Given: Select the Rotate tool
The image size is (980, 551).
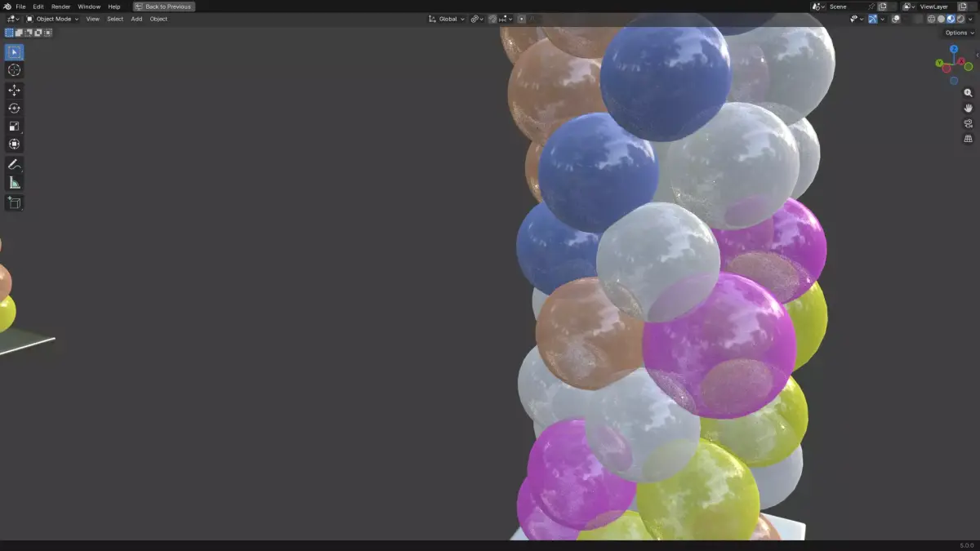Looking at the screenshot, I should coord(14,108).
